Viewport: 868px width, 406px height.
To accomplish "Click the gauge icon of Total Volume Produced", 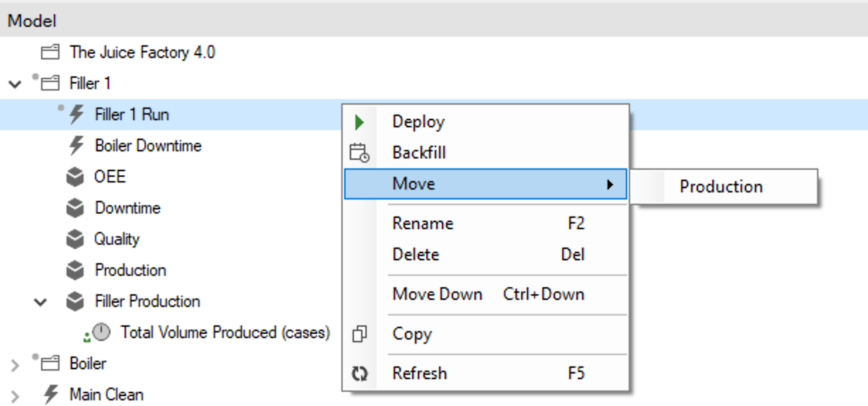I will [x=102, y=332].
